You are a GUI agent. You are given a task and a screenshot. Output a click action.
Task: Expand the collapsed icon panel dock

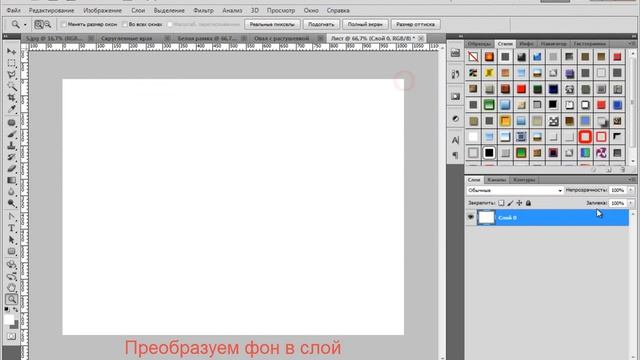[460, 36]
